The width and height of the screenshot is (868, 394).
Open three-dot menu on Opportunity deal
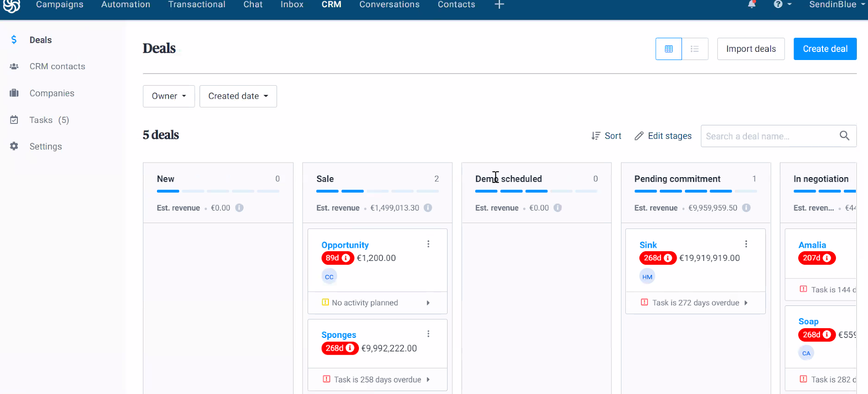pos(428,244)
